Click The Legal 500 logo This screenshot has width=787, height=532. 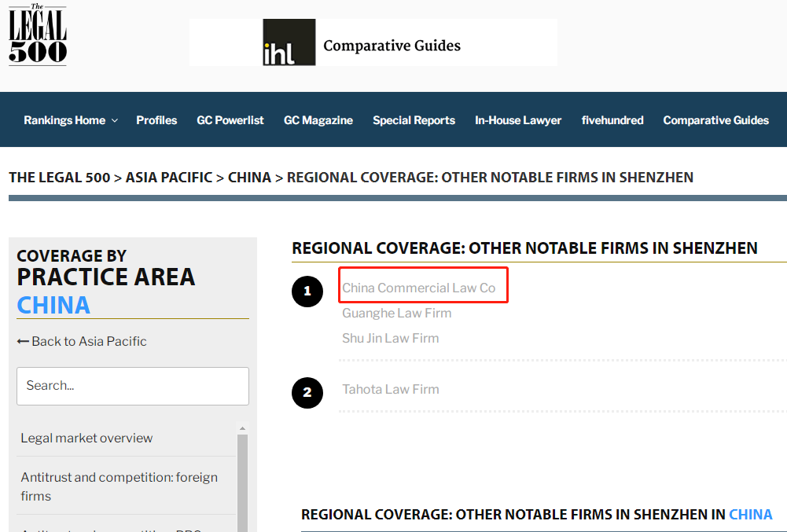click(38, 34)
